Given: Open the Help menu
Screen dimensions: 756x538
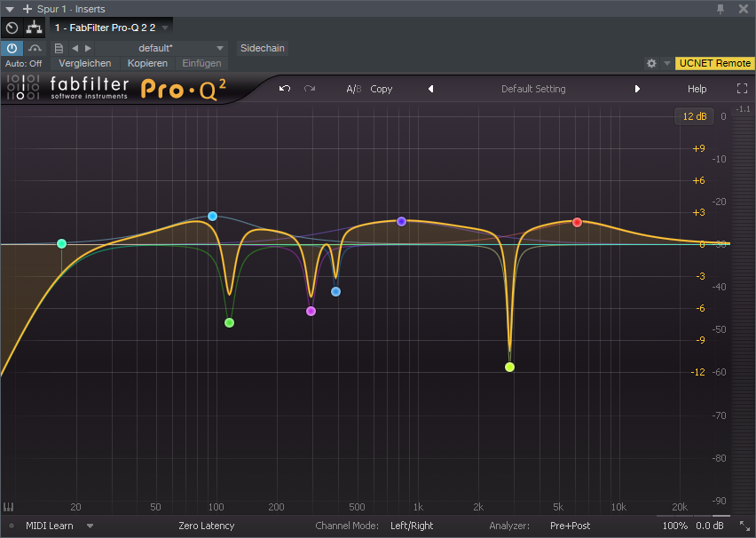Looking at the screenshot, I should click(x=697, y=89).
